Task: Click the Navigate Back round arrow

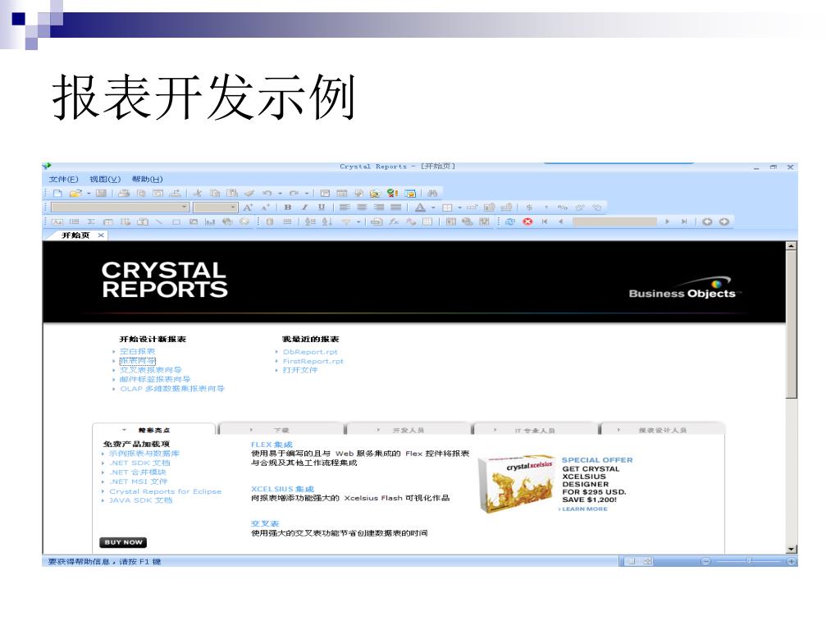Action: 707,221
